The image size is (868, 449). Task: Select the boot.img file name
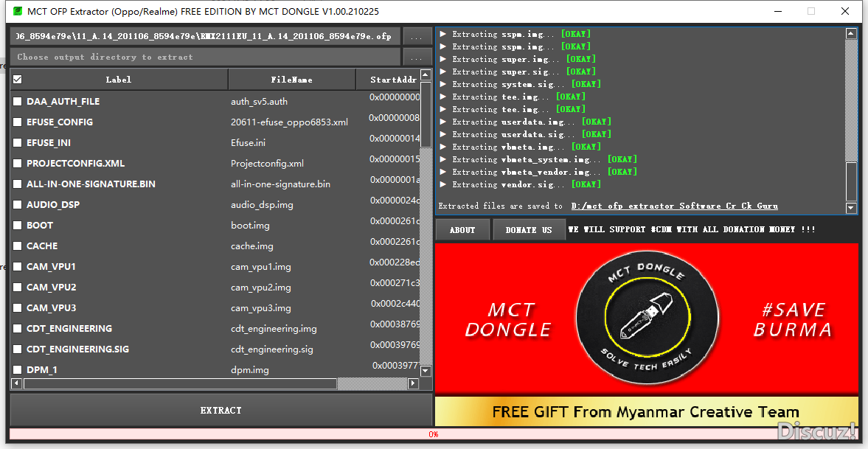250,226
